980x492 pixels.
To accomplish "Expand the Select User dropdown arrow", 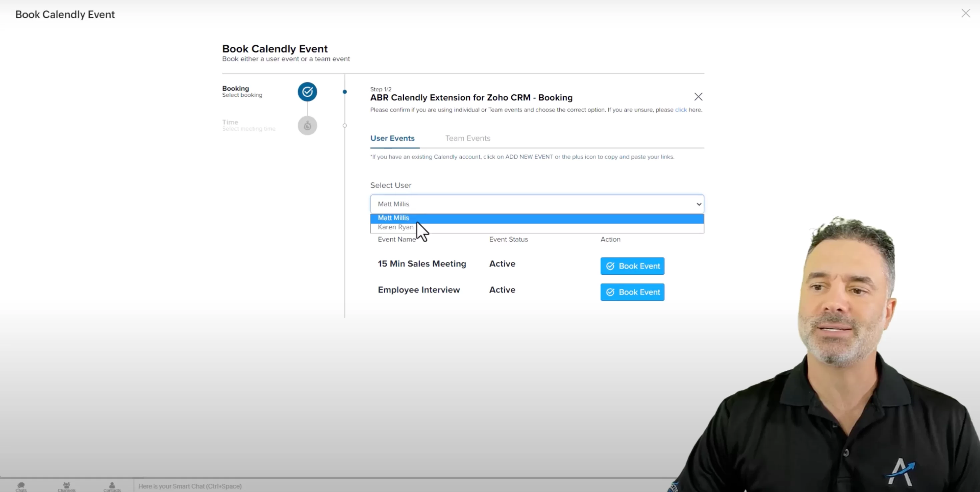I will [698, 204].
